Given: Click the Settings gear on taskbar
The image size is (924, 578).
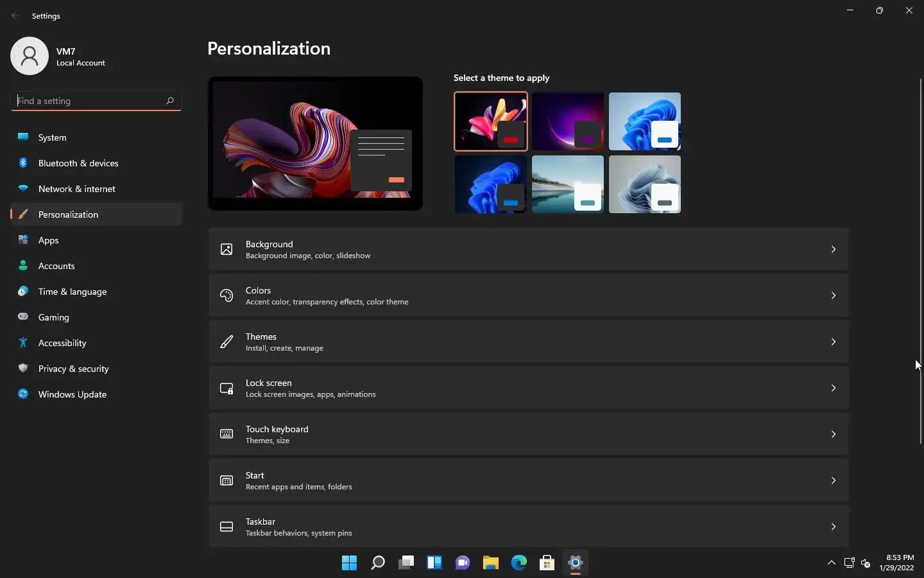Looking at the screenshot, I should coord(576,563).
